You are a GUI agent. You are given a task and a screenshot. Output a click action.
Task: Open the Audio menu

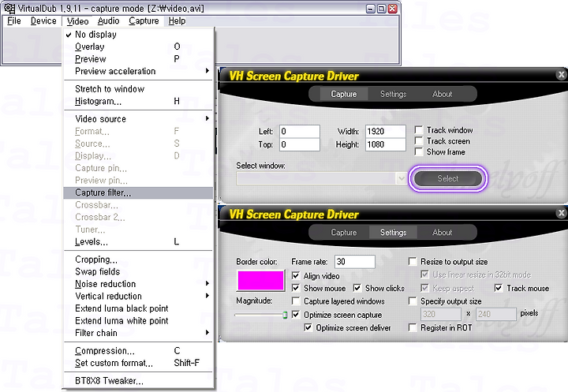tap(108, 21)
